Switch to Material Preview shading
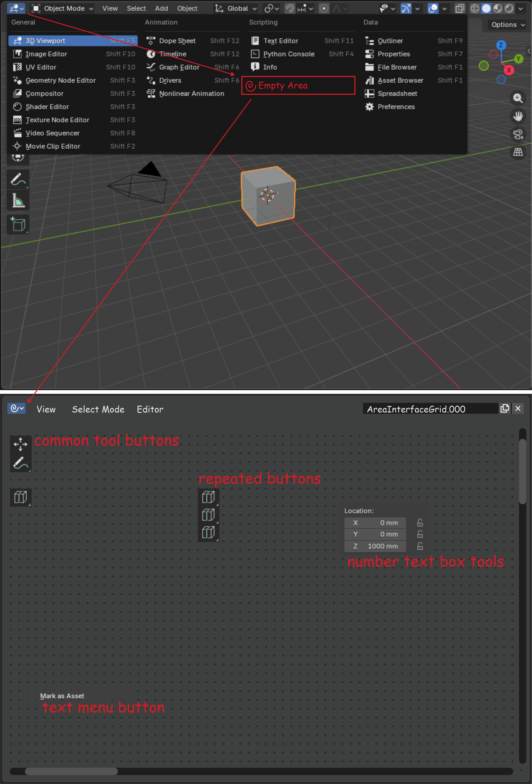 click(498, 8)
